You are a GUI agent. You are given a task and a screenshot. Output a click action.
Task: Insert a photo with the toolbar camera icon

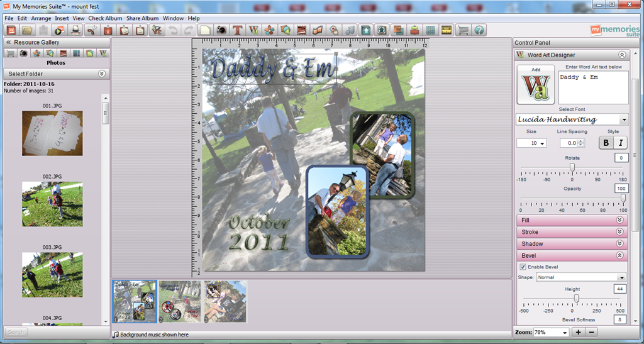(x=221, y=30)
